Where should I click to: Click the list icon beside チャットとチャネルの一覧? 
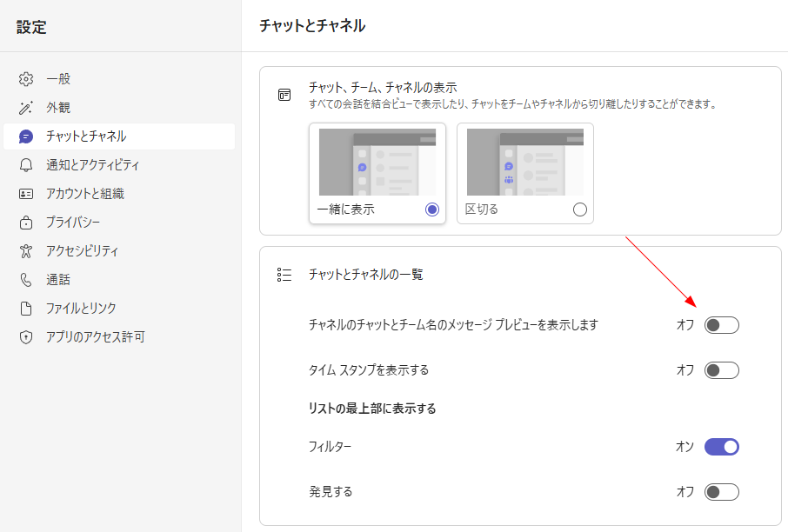point(284,275)
